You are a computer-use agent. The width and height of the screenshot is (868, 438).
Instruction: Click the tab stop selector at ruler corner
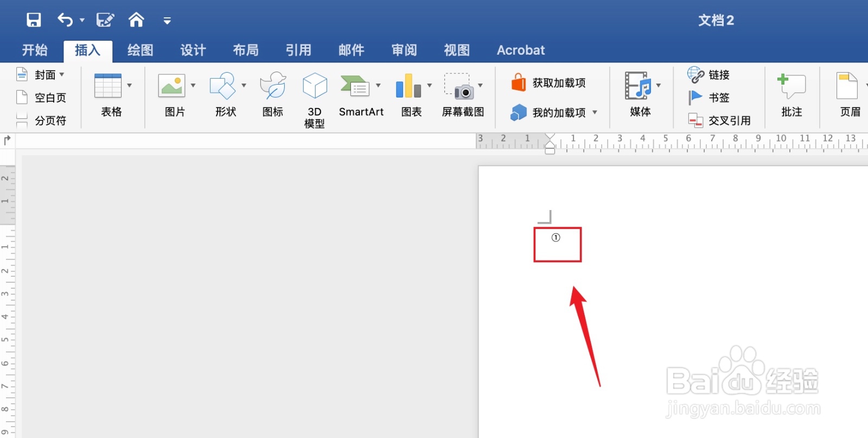coord(7,140)
